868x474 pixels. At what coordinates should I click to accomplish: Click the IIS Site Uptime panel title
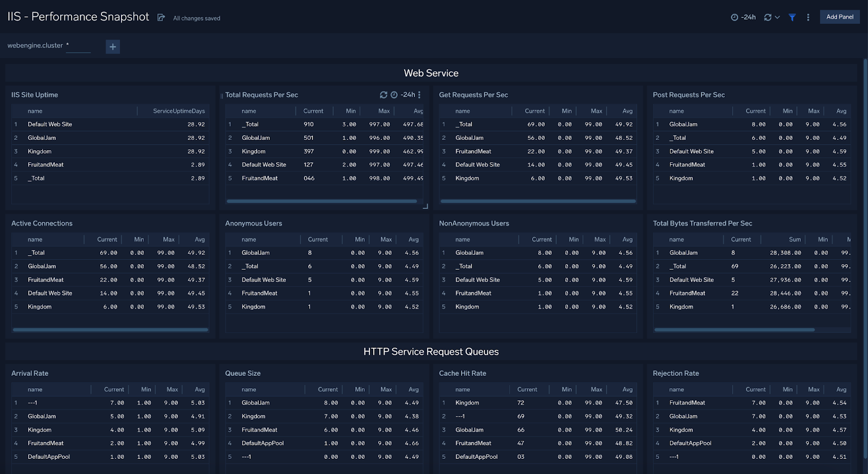coord(35,95)
